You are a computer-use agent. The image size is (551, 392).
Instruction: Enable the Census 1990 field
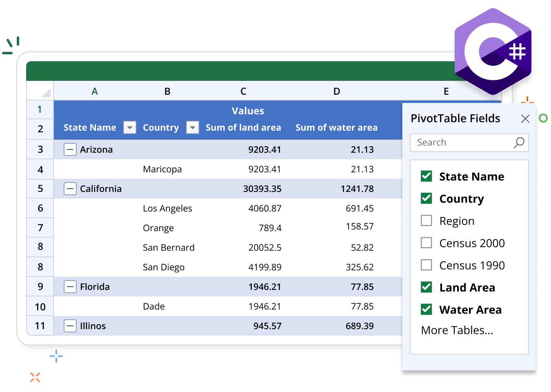426,265
